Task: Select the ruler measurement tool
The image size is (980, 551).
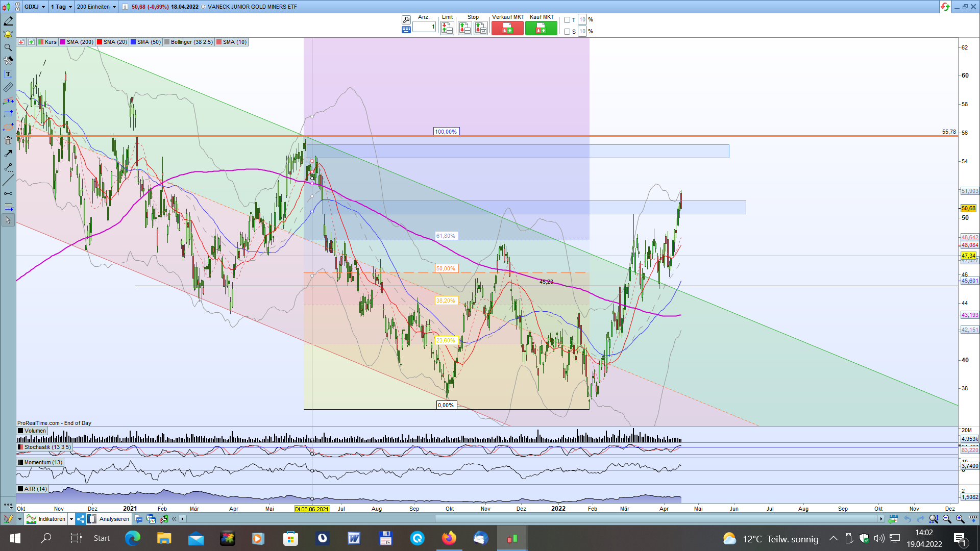Action: [8, 87]
